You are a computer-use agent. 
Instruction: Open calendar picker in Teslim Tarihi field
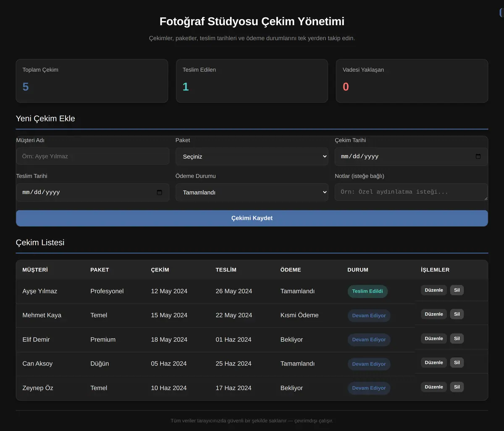[159, 193]
